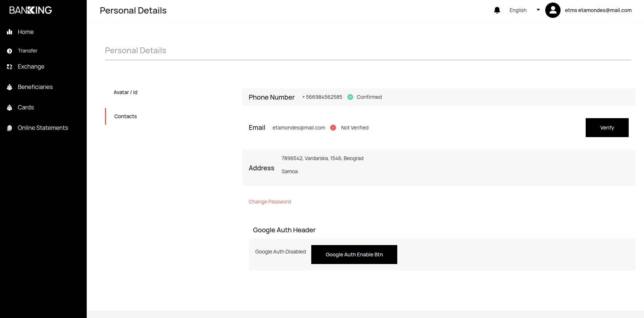Click the email value etamondes@mail.com in Contacts
Viewport: 644px width, 318px height.
pos(299,128)
